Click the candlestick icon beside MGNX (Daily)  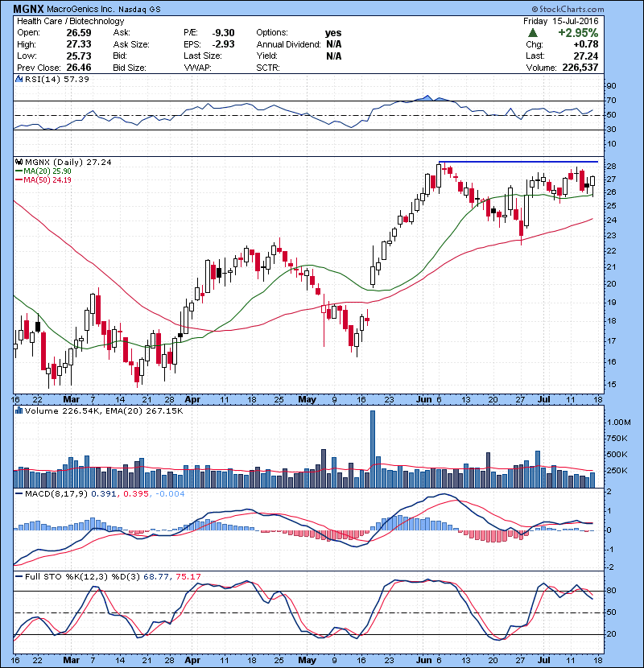coord(19,162)
